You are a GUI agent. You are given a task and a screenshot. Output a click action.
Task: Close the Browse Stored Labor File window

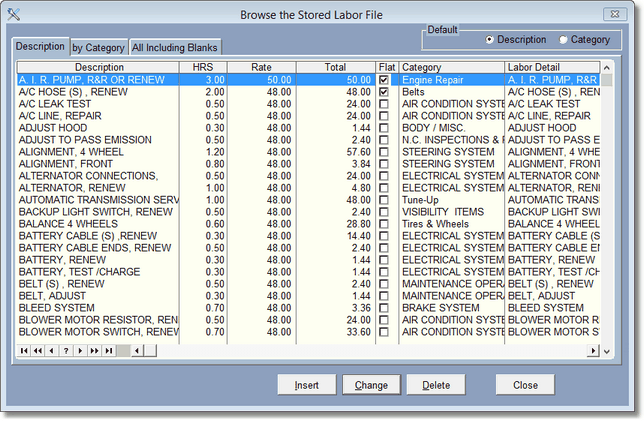point(615,14)
